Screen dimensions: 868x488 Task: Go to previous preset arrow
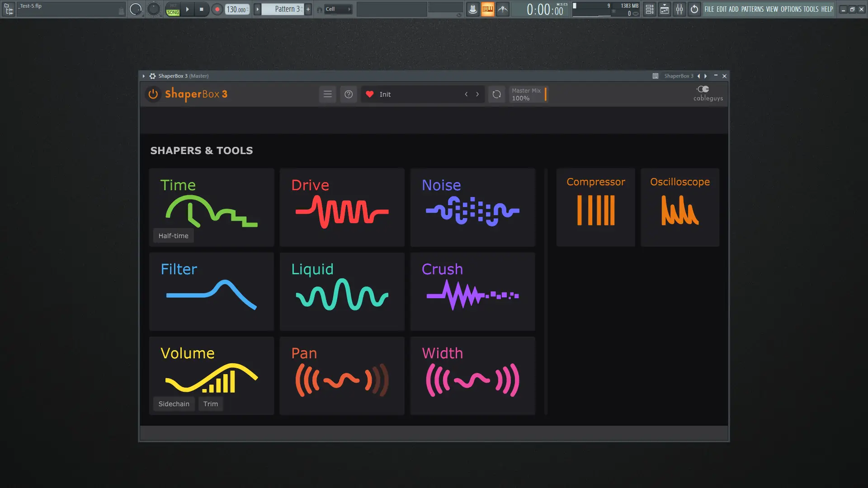(x=466, y=94)
